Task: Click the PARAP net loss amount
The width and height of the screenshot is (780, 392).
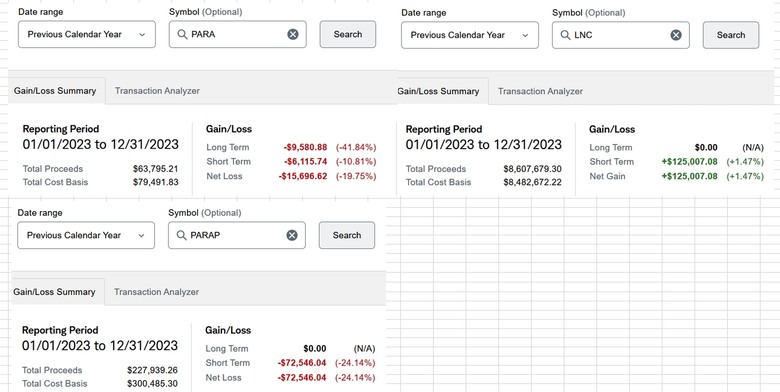Action: click(302, 378)
